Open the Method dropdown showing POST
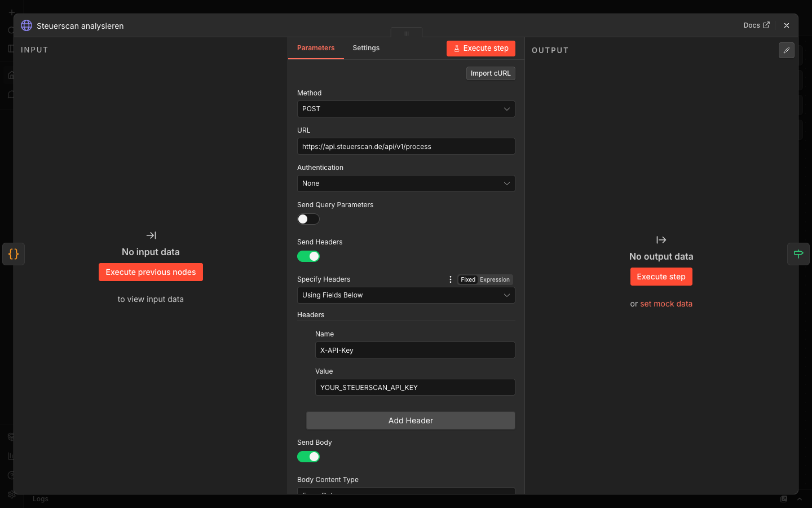Image resolution: width=812 pixels, height=508 pixels. point(406,109)
